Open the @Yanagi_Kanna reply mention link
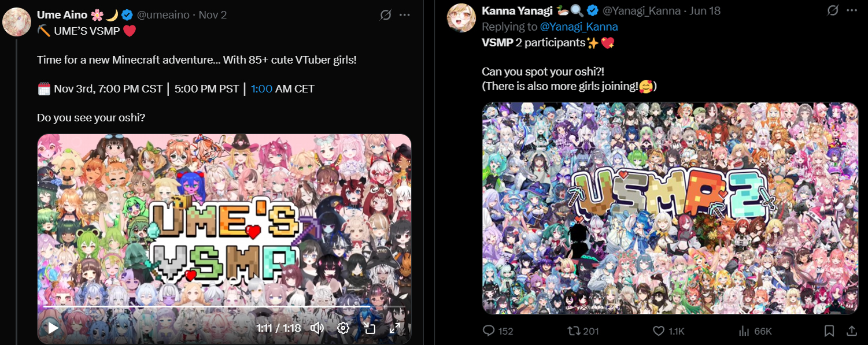The height and width of the screenshot is (345, 868). pyautogui.click(x=579, y=27)
